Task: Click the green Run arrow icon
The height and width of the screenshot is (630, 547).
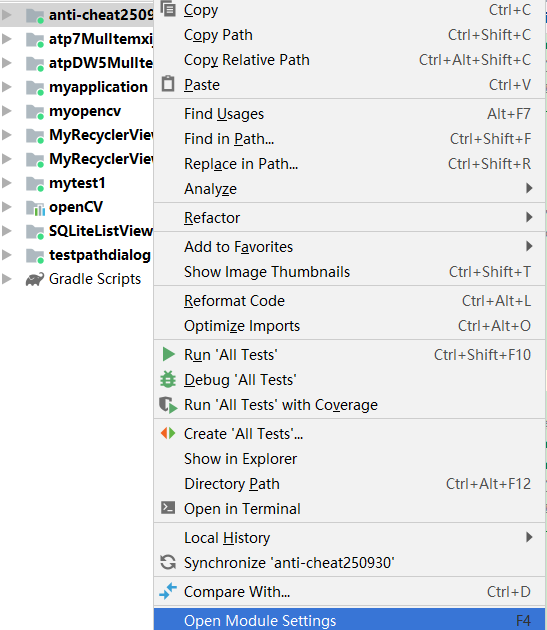Action: 168,354
